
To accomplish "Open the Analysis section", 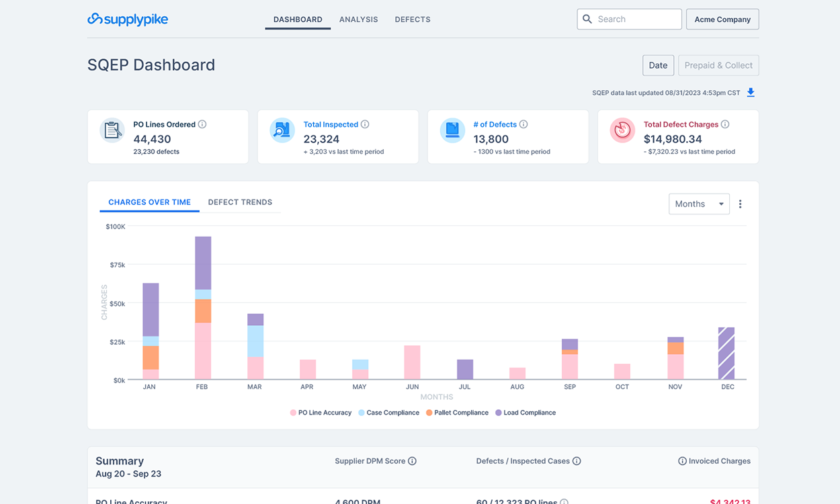I will tap(358, 19).
